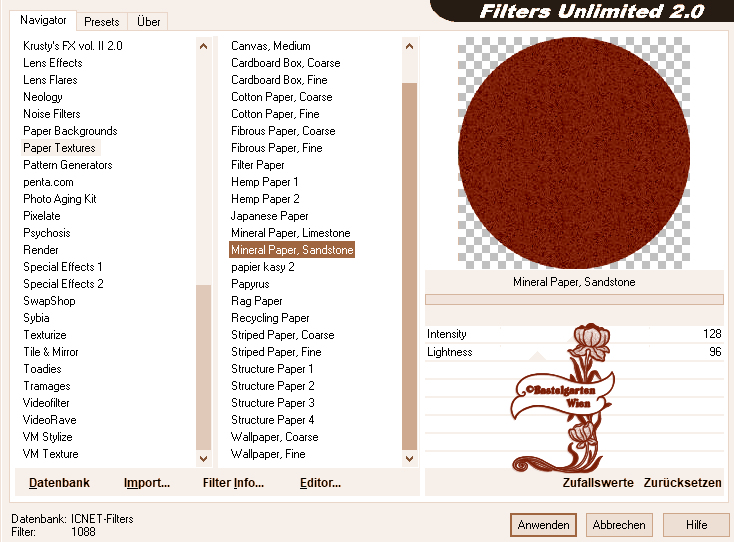Viewport: 734px width, 542px height.
Task: Open Paper Backgrounds category
Action: tap(70, 131)
